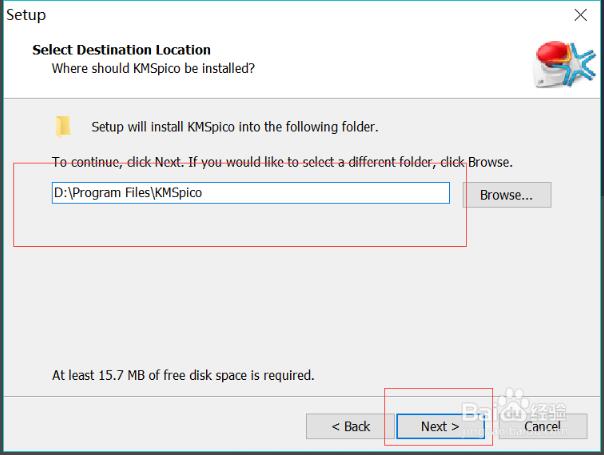Proceed with the Next button
This screenshot has height=455, width=604.
click(440, 426)
